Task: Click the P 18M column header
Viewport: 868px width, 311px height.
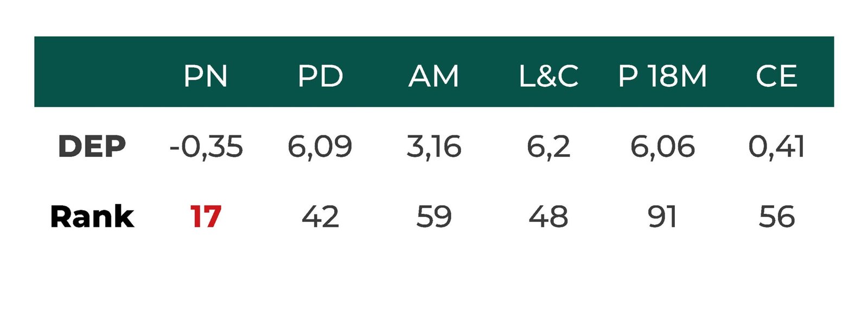Action: (x=662, y=76)
